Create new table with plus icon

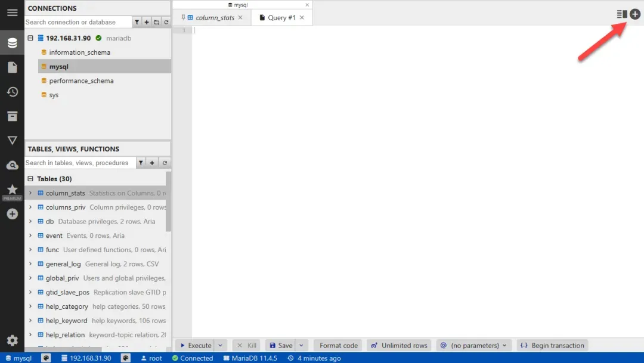tap(152, 163)
